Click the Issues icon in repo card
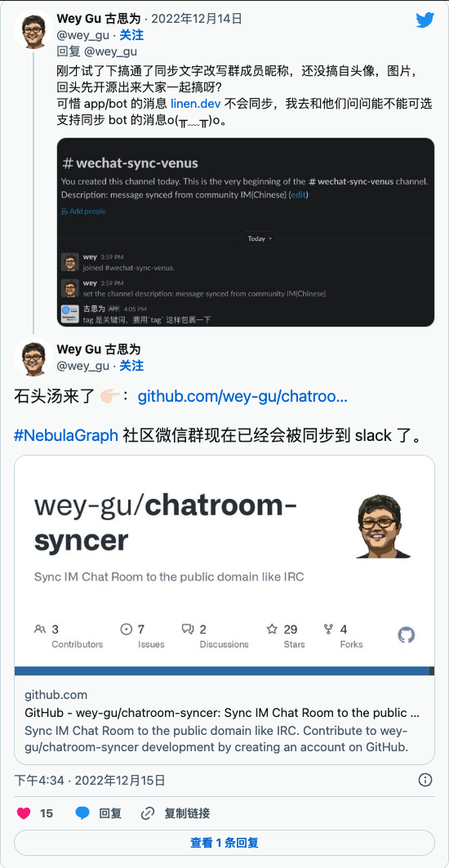449x868 pixels. coord(127,629)
